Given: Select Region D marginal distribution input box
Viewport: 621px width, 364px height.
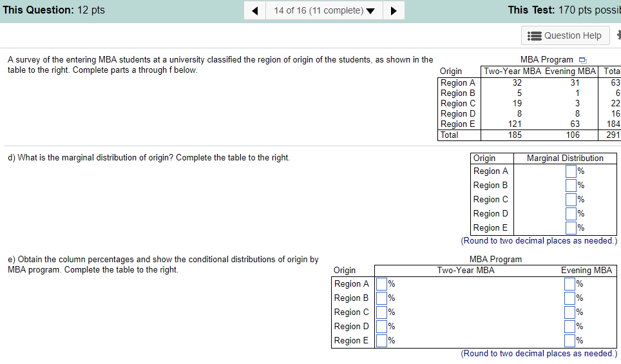Looking at the screenshot, I should tap(571, 214).
